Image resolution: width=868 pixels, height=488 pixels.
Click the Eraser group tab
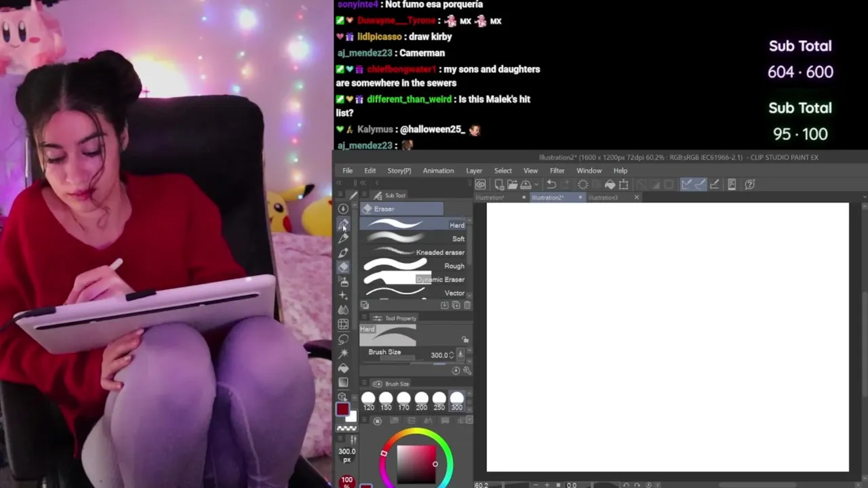coord(402,209)
